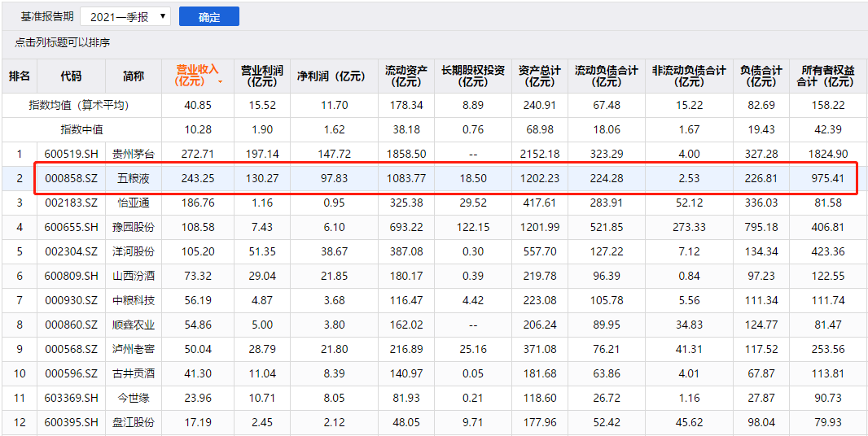This screenshot has width=868, height=436.
Task: Click the 盘江股份 name cell
Action: tap(134, 422)
